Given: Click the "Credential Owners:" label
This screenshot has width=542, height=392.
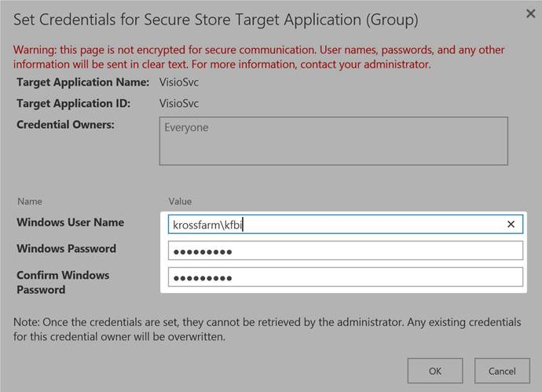Looking at the screenshot, I should tap(65, 124).
